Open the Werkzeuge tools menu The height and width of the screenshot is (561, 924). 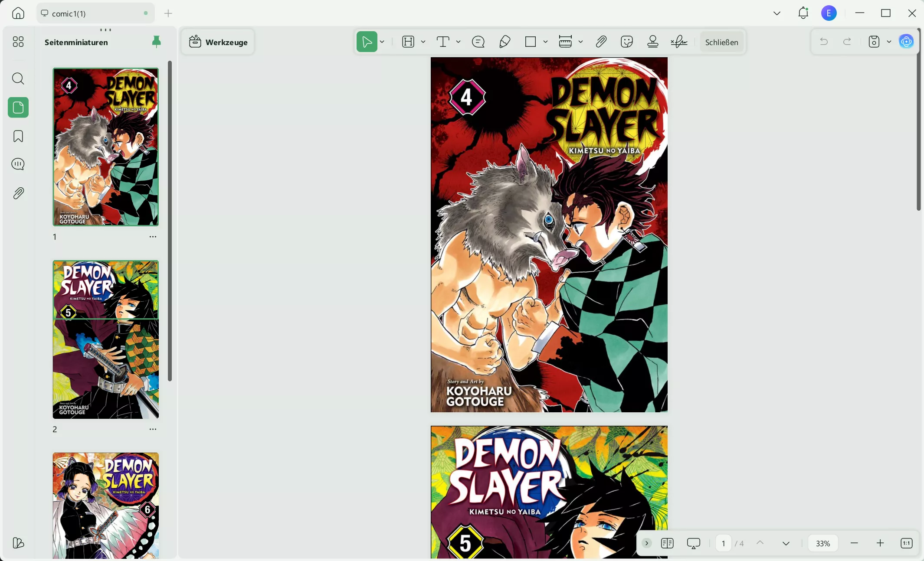(x=218, y=42)
